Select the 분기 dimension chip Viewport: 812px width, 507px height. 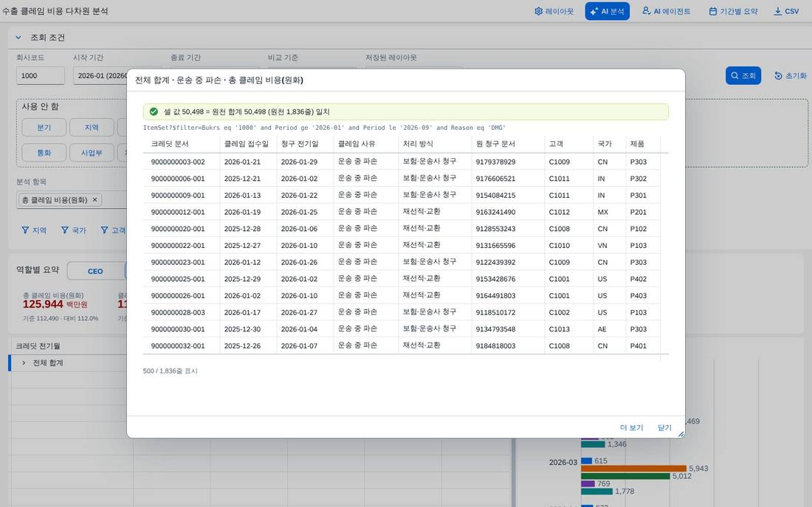(44, 128)
